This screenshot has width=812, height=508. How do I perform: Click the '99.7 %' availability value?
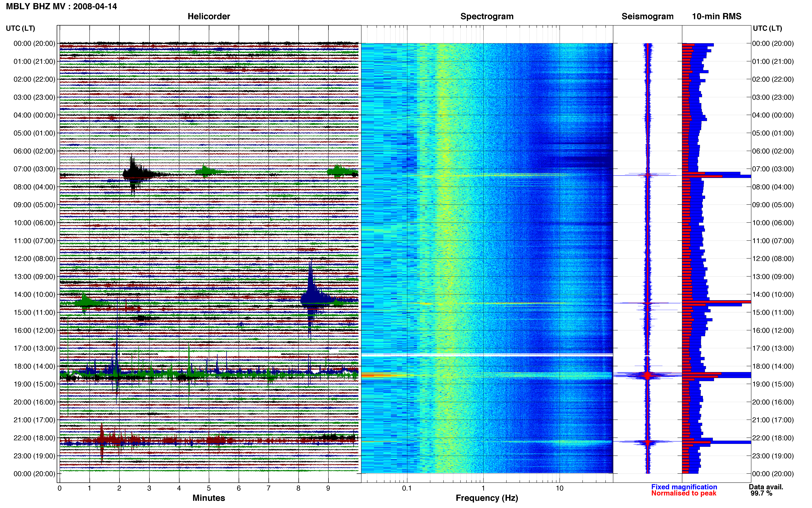tap(761, 493)
